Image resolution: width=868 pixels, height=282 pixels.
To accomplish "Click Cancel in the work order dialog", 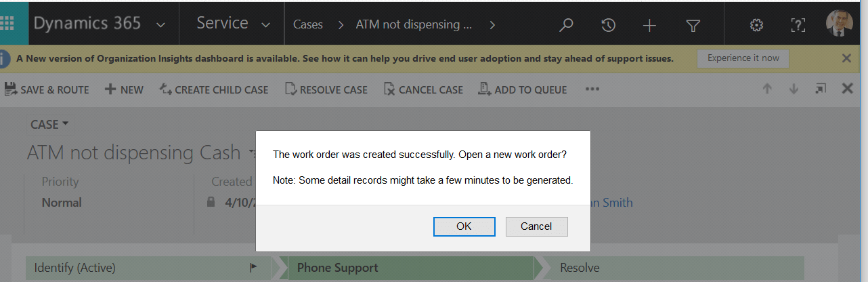I will tap(536, 226).
